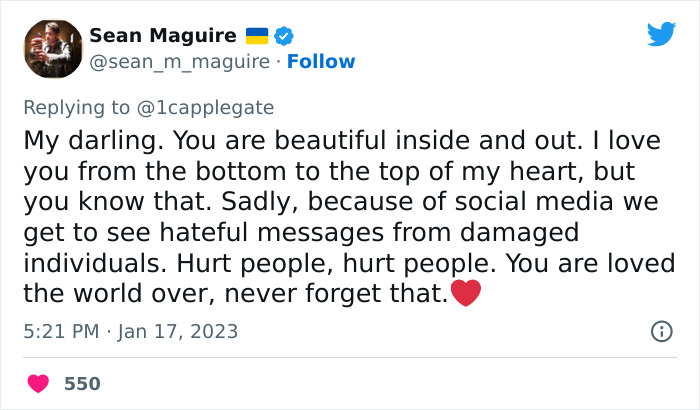700x410 pixels.
Task: Open the @sean_m_maguire handle link
Action: (179, 62)
